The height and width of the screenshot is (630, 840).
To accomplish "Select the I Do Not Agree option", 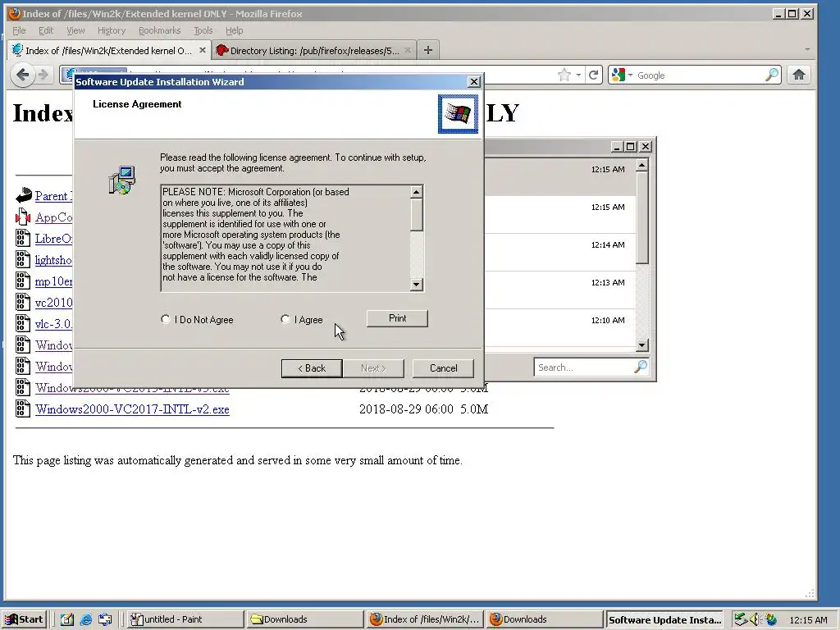I will pyautogui.click(x=165, y=319).
